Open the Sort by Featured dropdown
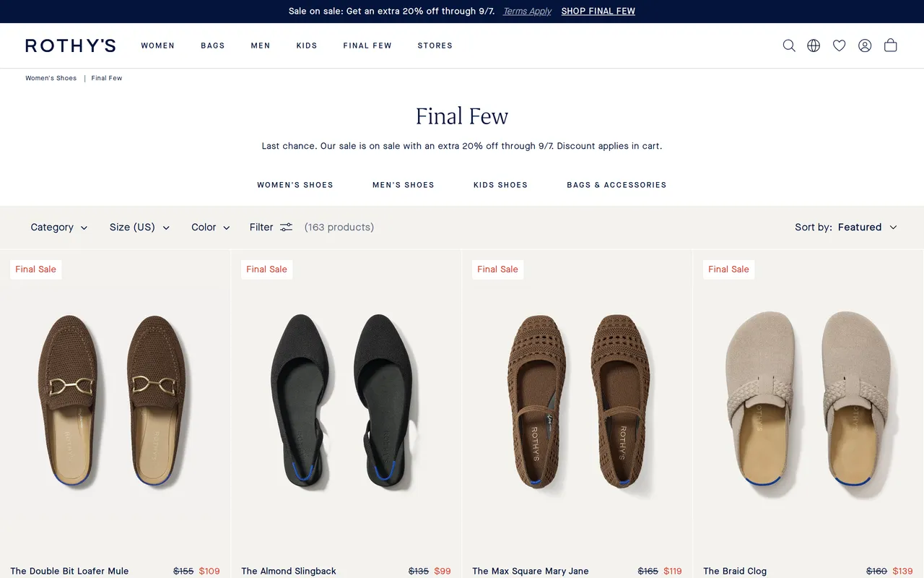 tap(845, 227)
